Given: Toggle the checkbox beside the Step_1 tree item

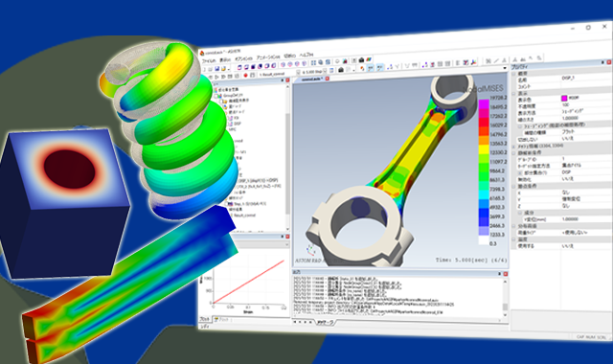Looking at the screenshot, I should tap(226, 204).
